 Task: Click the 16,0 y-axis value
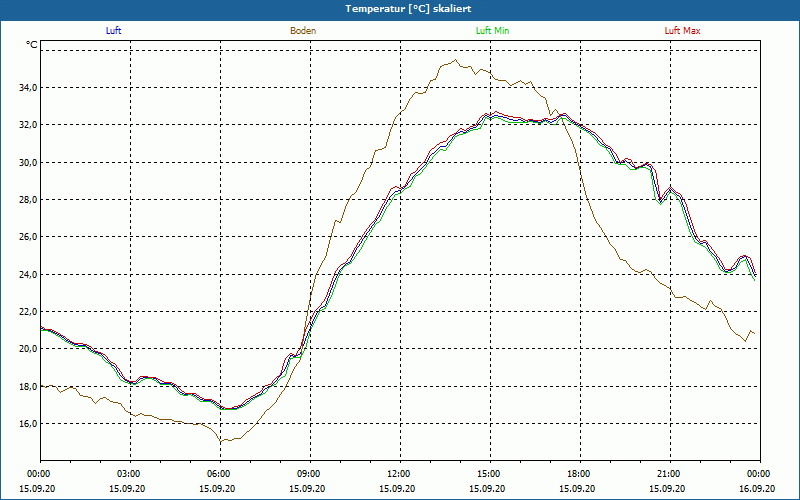pos(28,423)
